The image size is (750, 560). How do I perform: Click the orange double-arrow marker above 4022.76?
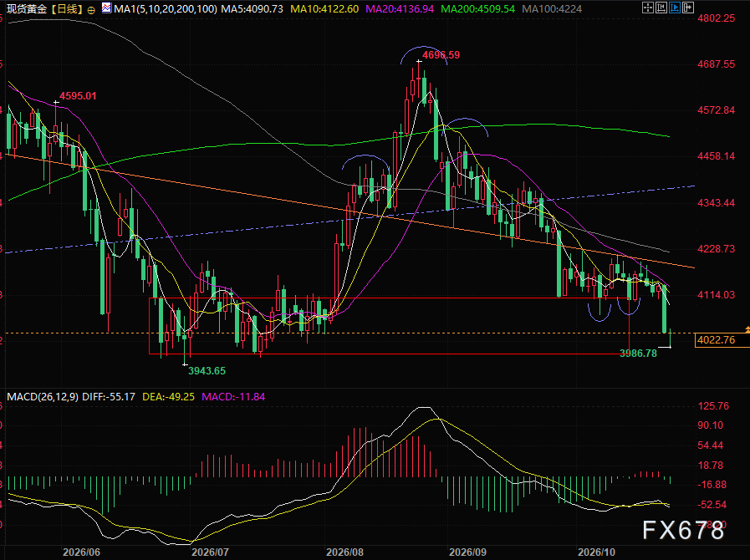[x=747, y=329]
